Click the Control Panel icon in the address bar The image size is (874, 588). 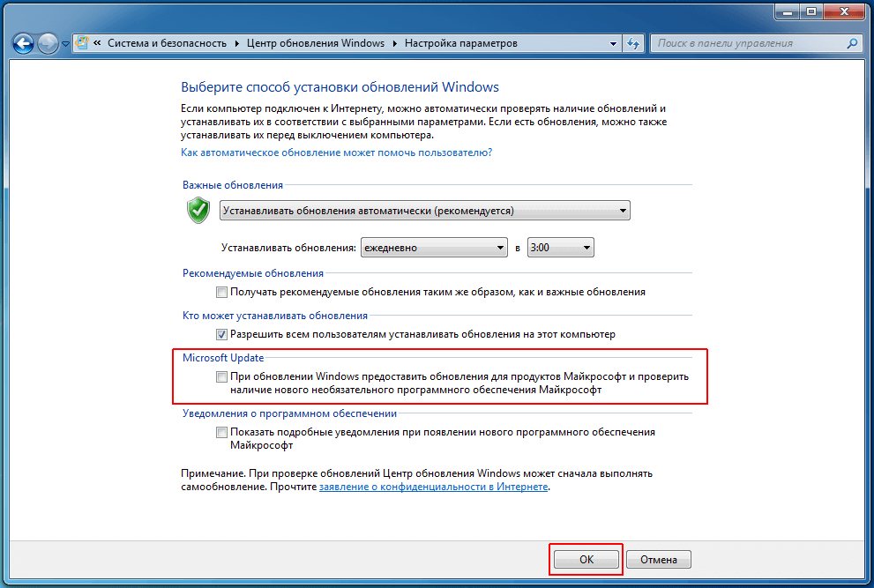coord(81,42)
